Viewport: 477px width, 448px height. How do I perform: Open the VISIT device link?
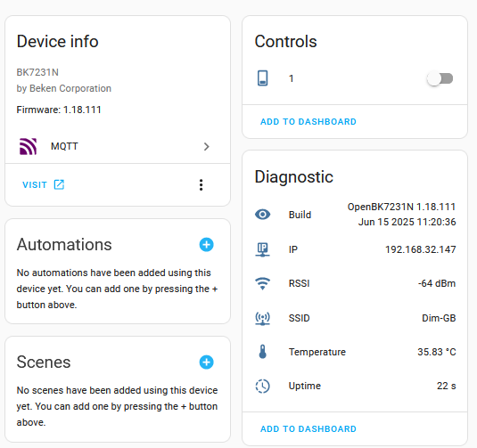[x=44, y=184]
